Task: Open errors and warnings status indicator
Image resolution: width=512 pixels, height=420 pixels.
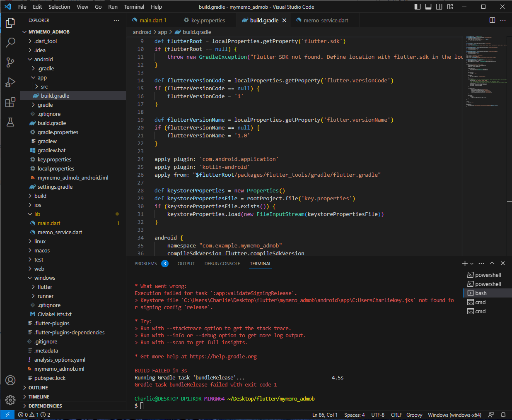Action: (34, 415)
